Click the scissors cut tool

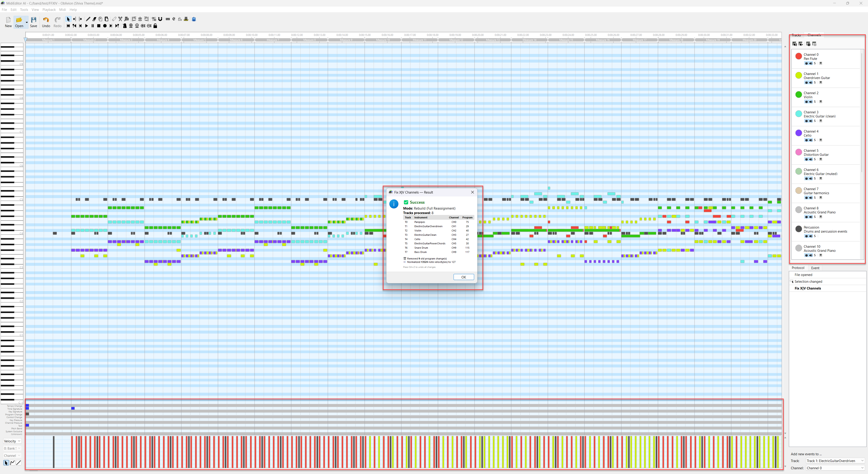[x=120, y=19]
